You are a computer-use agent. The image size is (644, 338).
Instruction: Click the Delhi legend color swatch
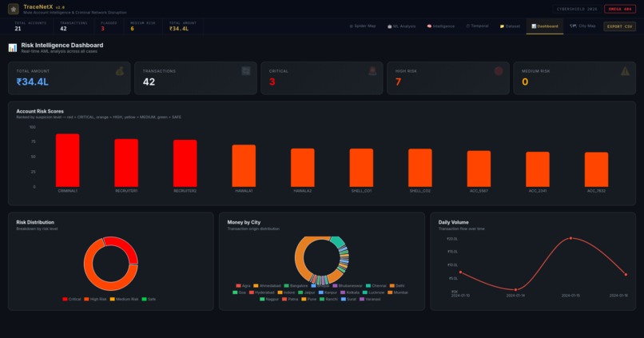(392, 285)
